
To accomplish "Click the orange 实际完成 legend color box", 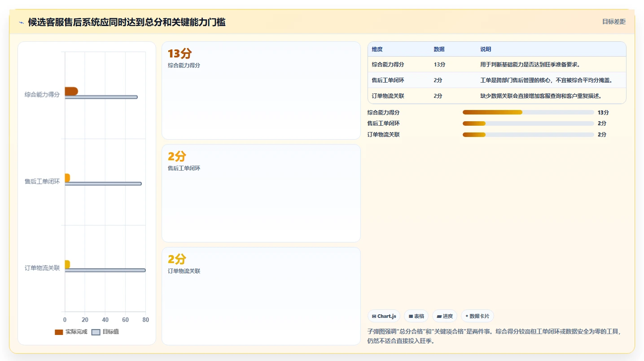I will coord(59,332).
